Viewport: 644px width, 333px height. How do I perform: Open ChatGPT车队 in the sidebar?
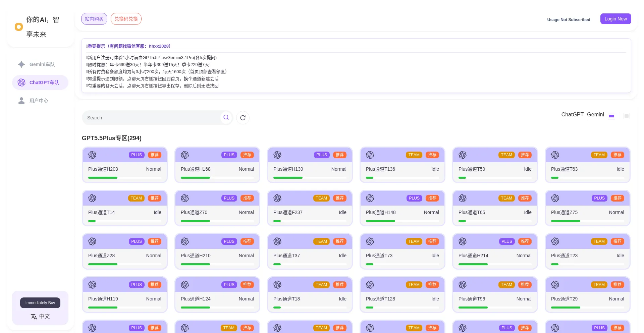coord(40,82)
